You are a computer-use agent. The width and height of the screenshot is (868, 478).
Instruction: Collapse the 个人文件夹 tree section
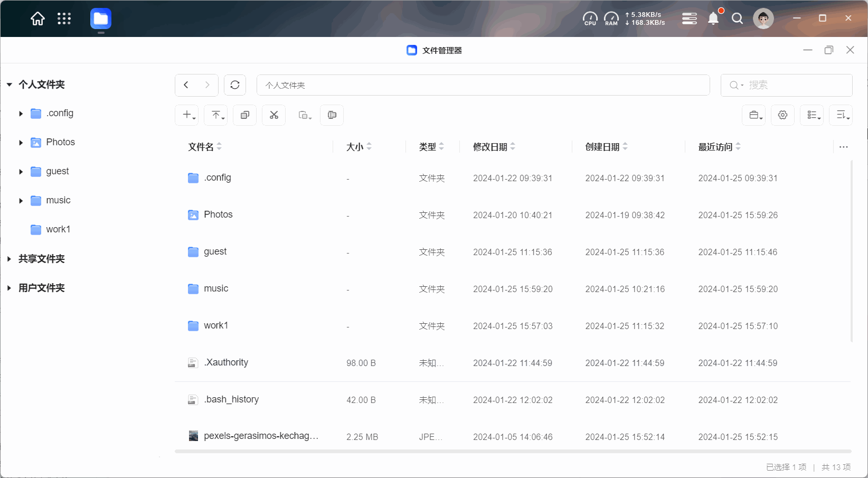[10, 85]
